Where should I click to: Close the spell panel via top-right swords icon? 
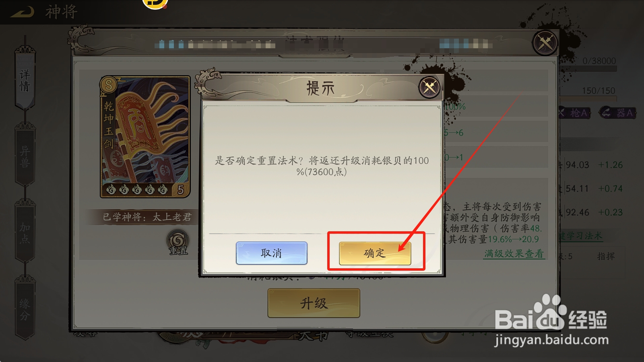pyautogui.click(x=545, y=42)
